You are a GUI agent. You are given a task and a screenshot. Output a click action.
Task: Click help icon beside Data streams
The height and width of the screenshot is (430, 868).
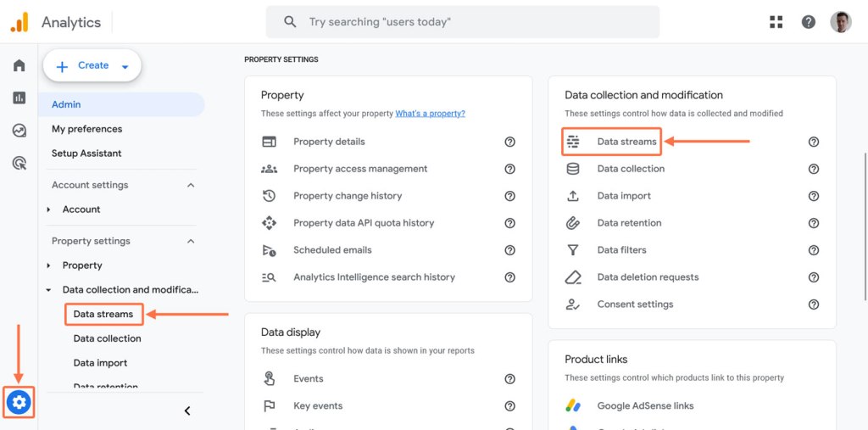pos(813,142)
